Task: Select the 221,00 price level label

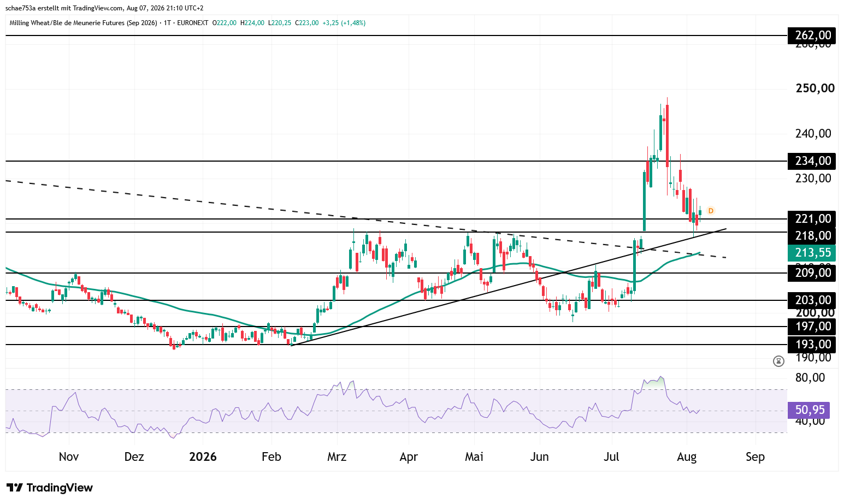Action: click(x=812, y=219)
